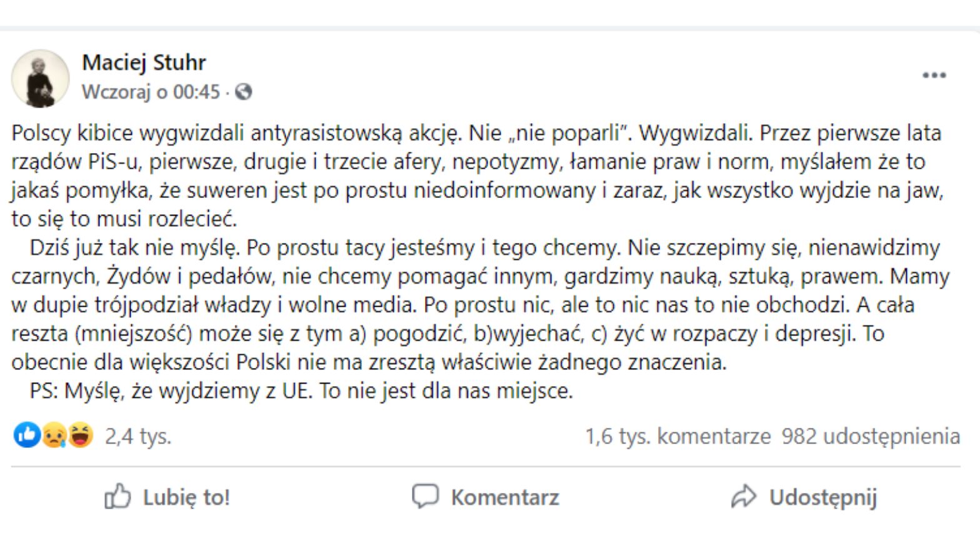Click the arrow icon beside Udostępnij

[744, 497]
